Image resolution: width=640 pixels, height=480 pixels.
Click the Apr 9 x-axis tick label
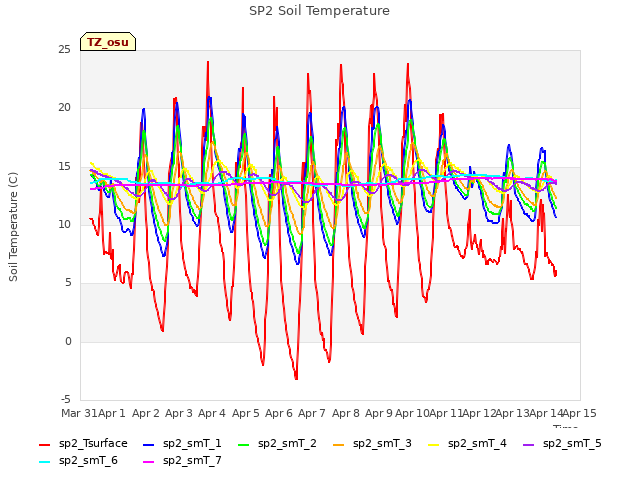click(x=379, y=413)
